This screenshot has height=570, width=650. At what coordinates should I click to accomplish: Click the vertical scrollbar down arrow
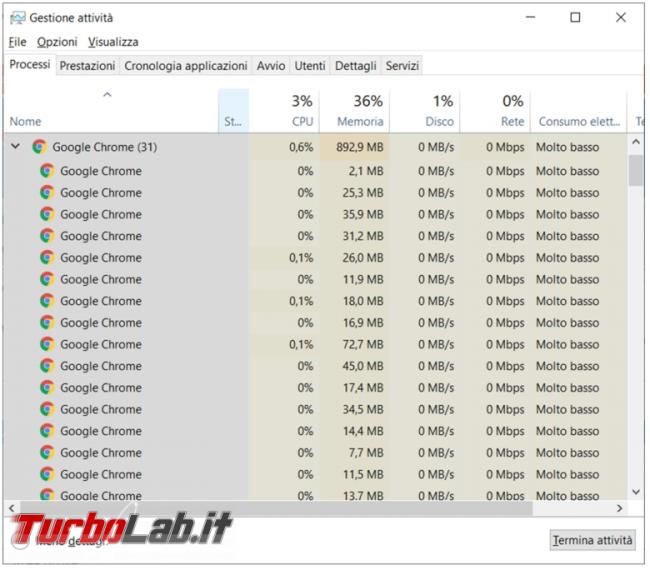click(635, 492)
